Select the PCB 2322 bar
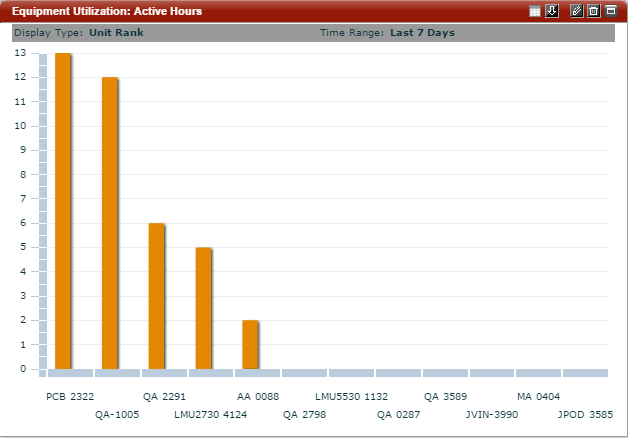Image resolution: width=628 pixels, height=438 pixels. (63, 211)
